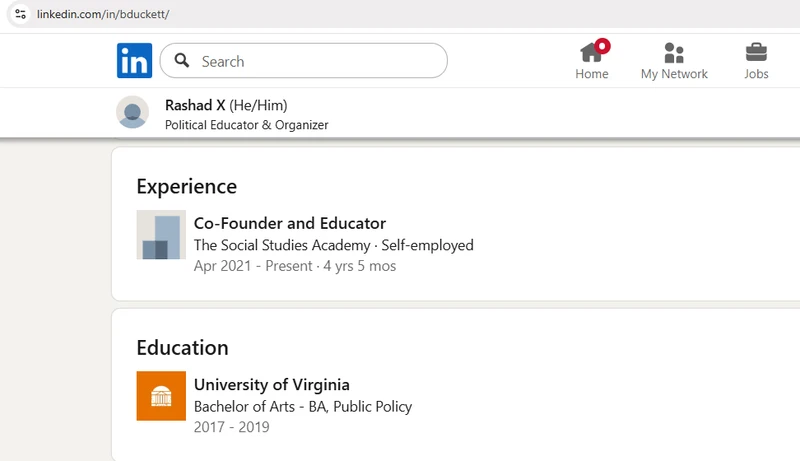The width and height of the screenshot is (800, 461).
Task: Click the Rashad X name in sticky header
Action: pos(194,105)
